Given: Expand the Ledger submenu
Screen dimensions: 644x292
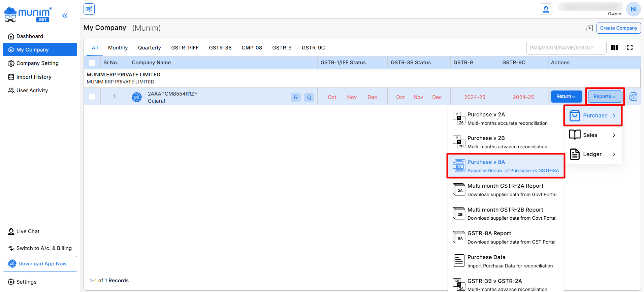Looking at the screenshot, I should tap(593, 154).
